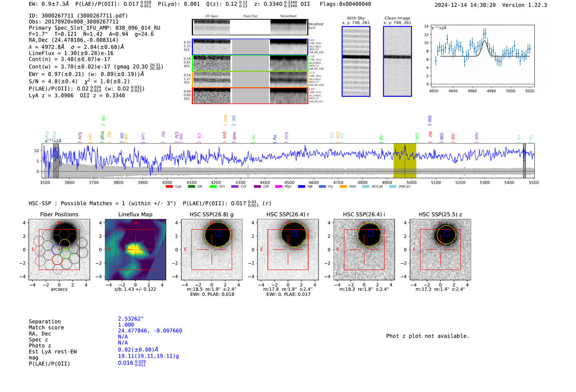Click the orange HeII legend swatch
The width and height of the screenshot is (576, 392).
coord(343,187)
